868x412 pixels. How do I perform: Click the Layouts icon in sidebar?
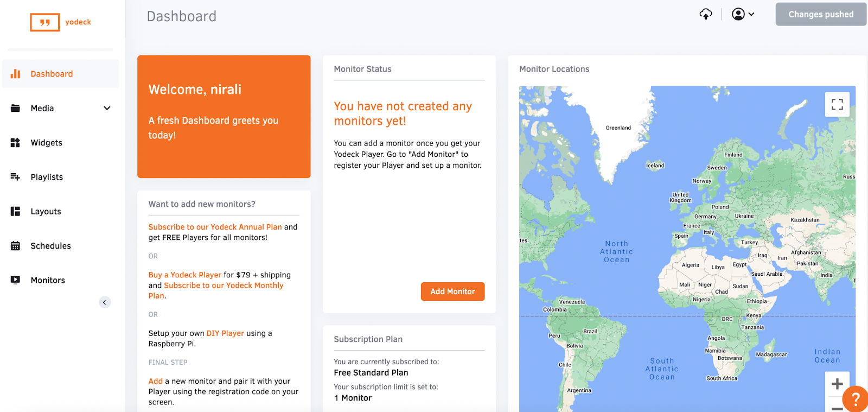click(x=15, y=211)
